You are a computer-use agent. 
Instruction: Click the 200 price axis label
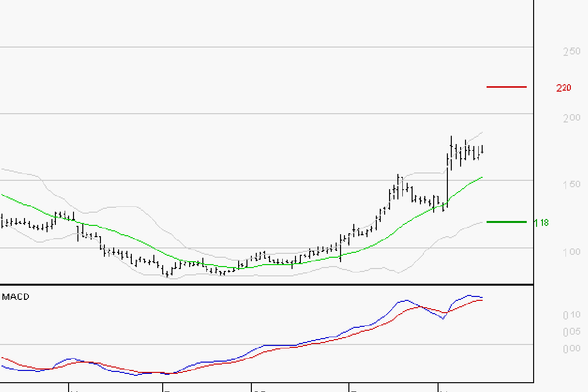click(571, 118)
